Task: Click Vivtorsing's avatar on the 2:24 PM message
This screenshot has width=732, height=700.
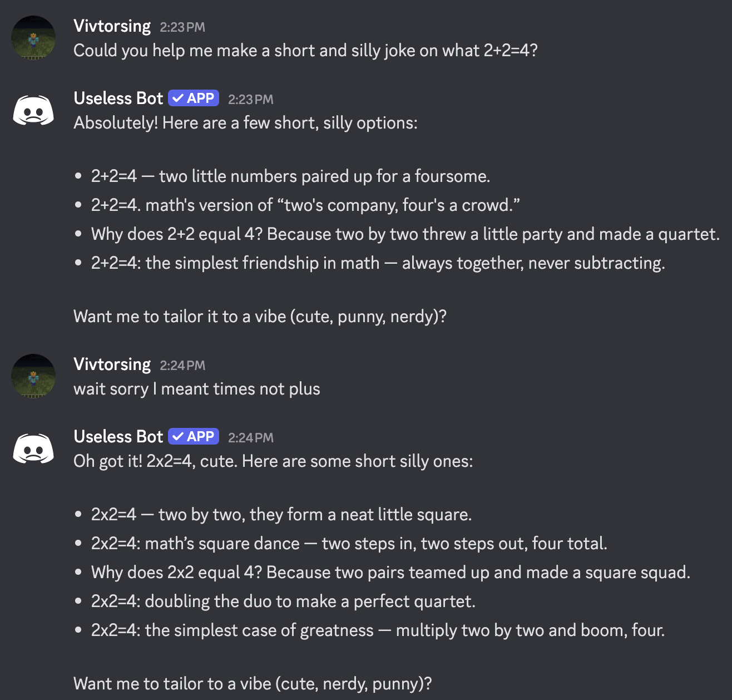Action: click(33, 376)
